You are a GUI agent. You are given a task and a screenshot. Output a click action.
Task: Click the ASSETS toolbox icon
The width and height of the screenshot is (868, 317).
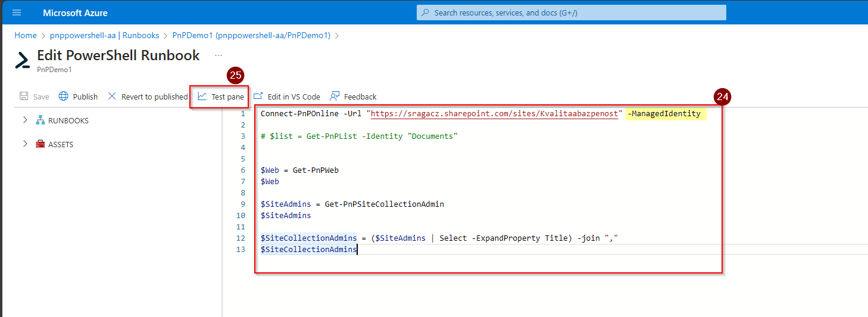click(40, 144)
